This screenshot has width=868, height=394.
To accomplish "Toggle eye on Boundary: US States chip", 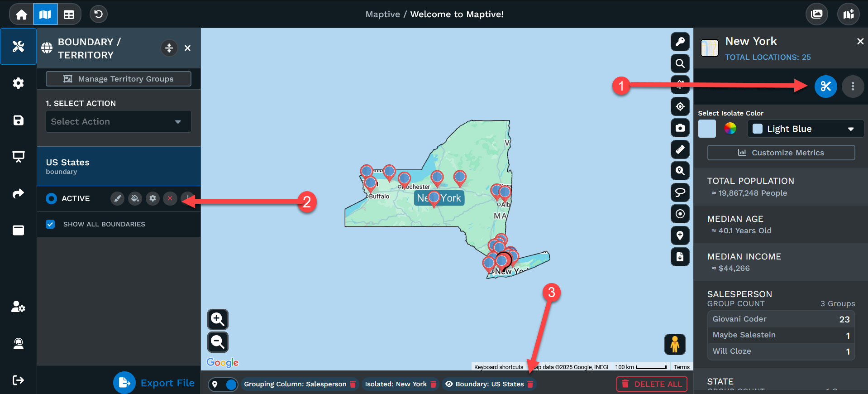I will tap(449, 384).
